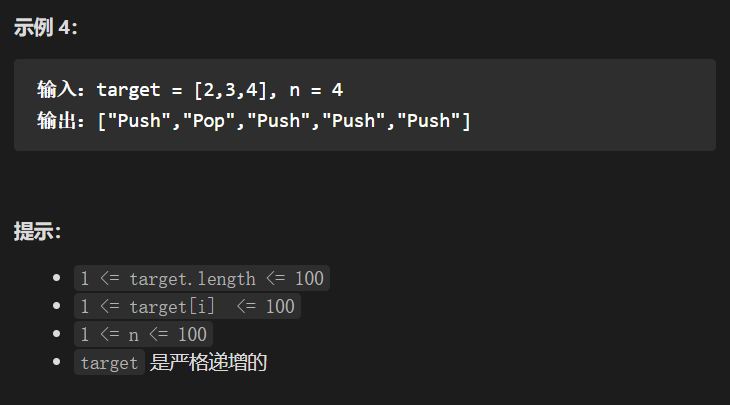Click the 输入 label in the code block
Image resolution: width=730 pixels, height=405 pixels.
coord(55,89)
